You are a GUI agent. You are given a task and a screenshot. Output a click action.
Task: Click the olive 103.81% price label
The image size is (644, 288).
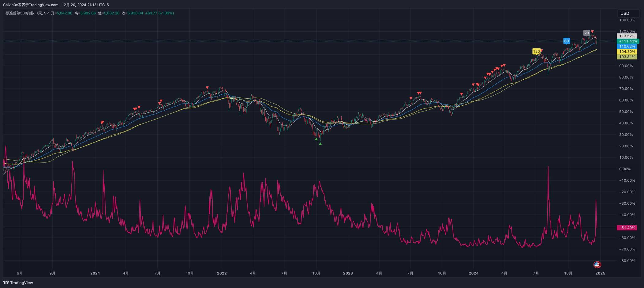tap(627, 57)
